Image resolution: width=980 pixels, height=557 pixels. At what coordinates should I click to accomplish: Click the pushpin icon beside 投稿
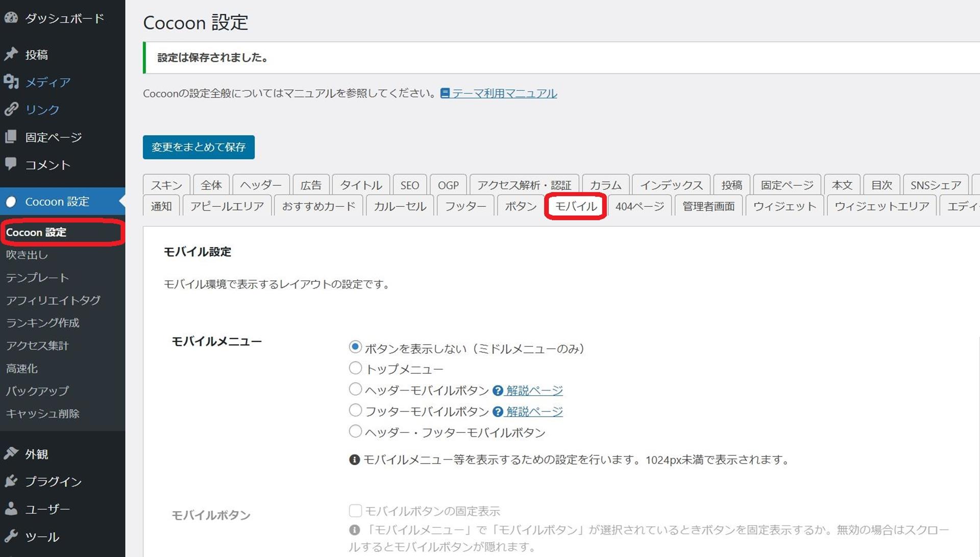11,54
